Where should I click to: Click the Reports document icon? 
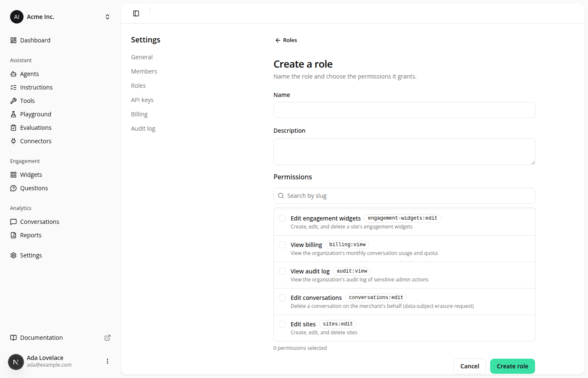13,235
